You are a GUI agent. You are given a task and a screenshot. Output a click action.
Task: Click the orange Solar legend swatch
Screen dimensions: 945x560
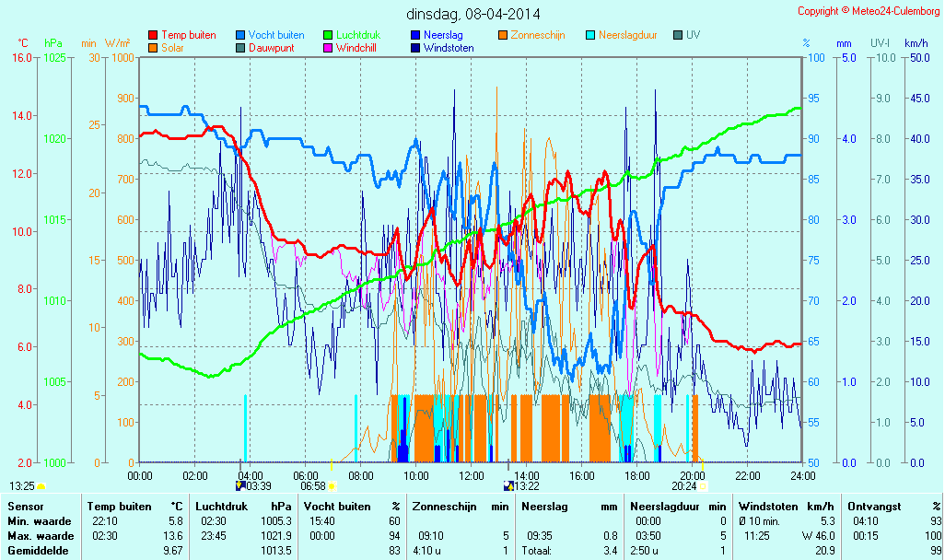click(153, 48)
